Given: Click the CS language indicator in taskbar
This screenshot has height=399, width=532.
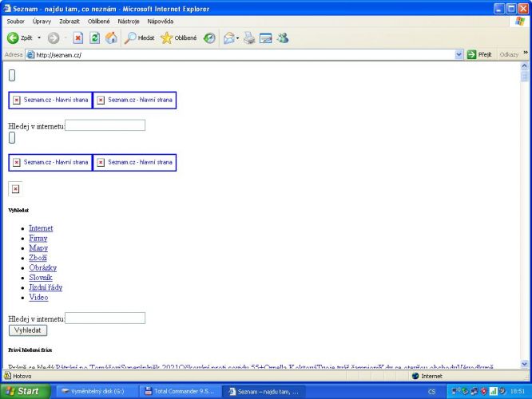Looking at the screenshot, I should tap(431, 392).
